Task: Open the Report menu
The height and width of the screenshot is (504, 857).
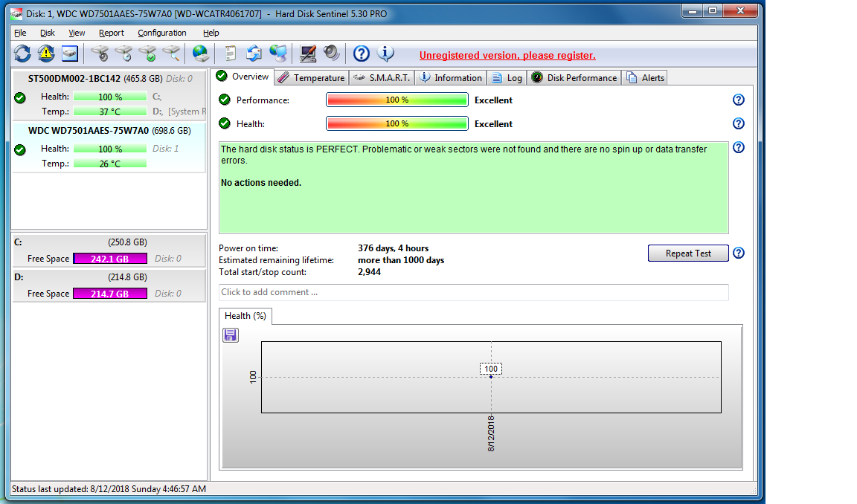Action: point(112,33)
